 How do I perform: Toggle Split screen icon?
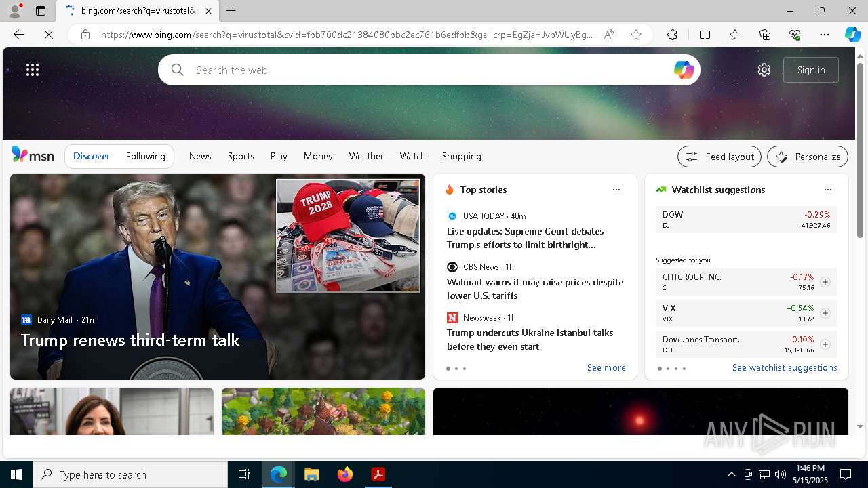click(705, 35)
